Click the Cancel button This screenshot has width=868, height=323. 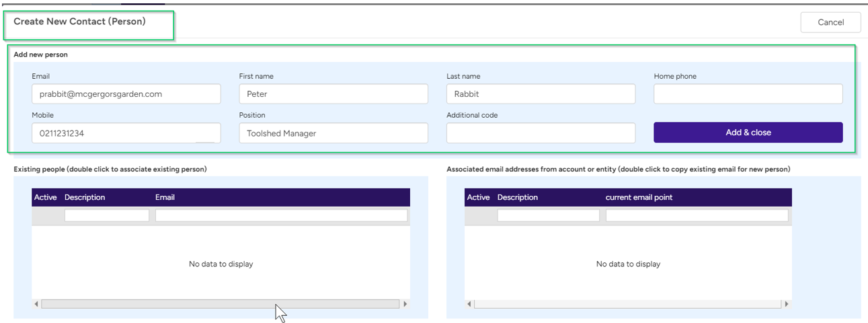(830, 22)
